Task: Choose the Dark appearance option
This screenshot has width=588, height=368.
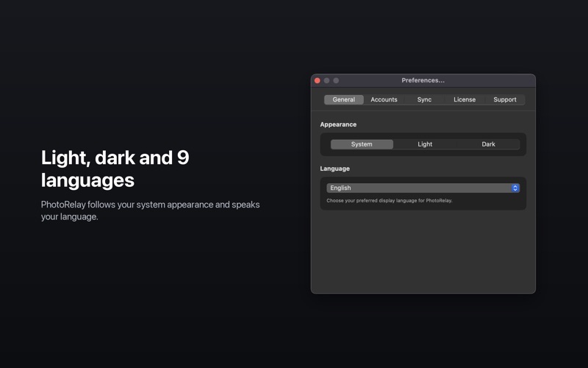Action: click(488, 144)
